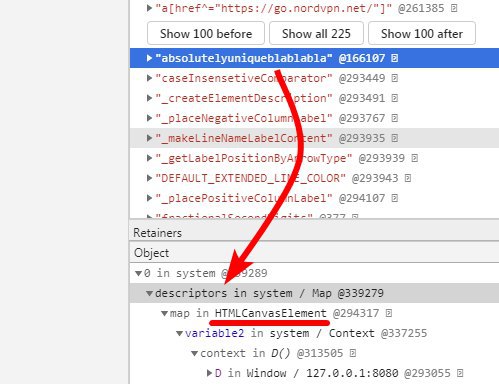Collapse the 'context in D()' retainer
This screenshot has width=499, height=384.
coord(194,353)
